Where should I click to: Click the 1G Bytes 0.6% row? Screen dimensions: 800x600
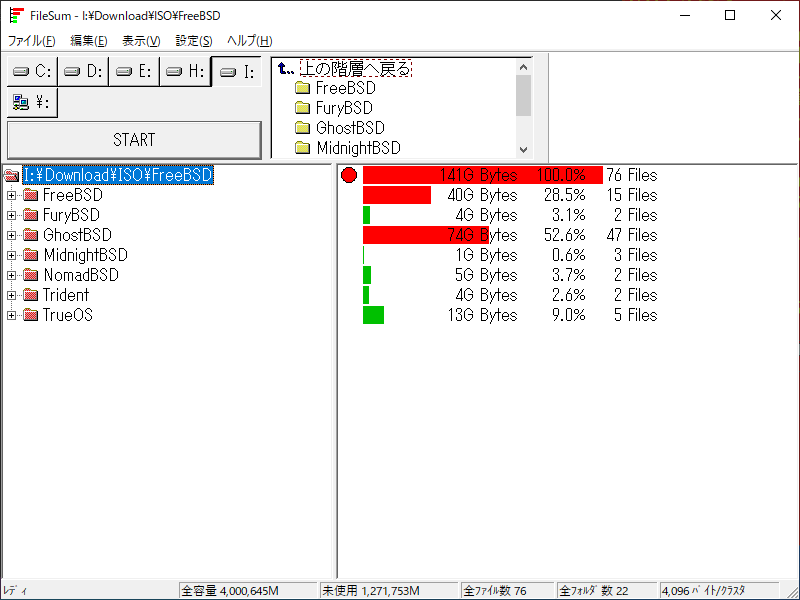510,255
